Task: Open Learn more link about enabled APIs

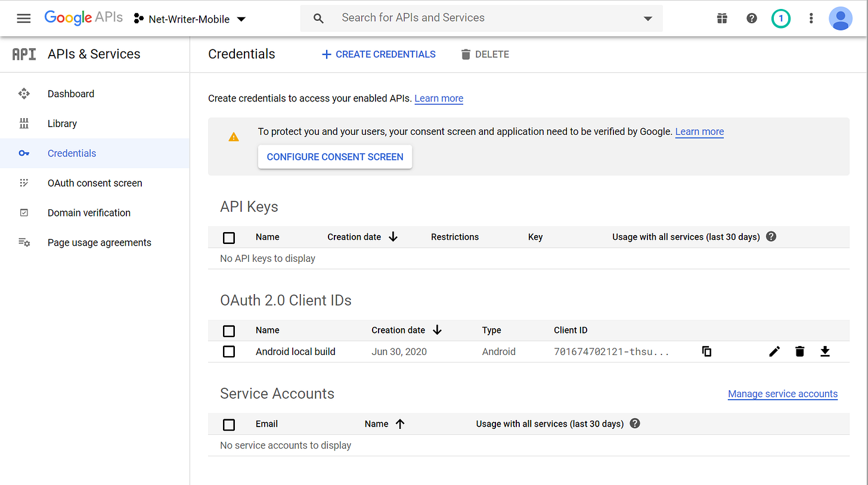Action: tap(439, 98)
